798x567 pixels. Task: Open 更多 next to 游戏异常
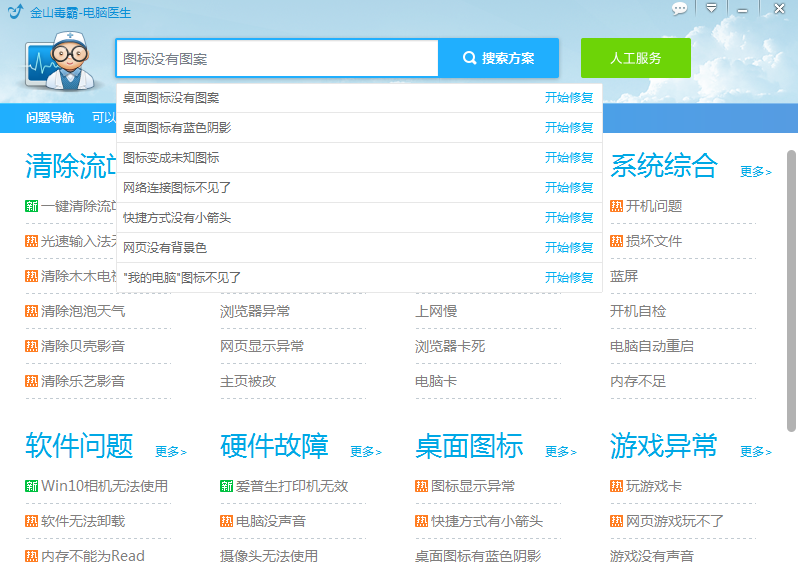[756, 451]
